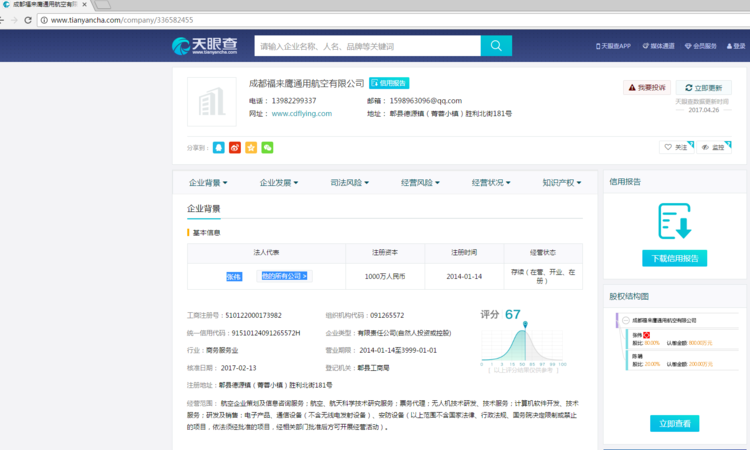Viewport: 750px width, 450px height.
Task: Share to Weibo via red icon
Action: [x=235, y=147]
